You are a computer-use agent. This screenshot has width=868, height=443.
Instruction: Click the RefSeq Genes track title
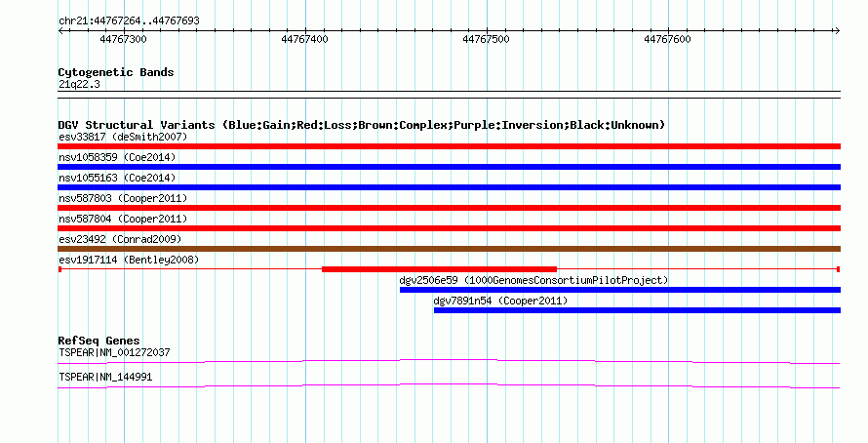(x=99, y=341)
